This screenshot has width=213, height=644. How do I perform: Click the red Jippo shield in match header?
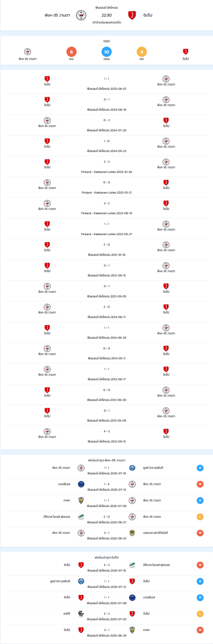pos(132,15)
